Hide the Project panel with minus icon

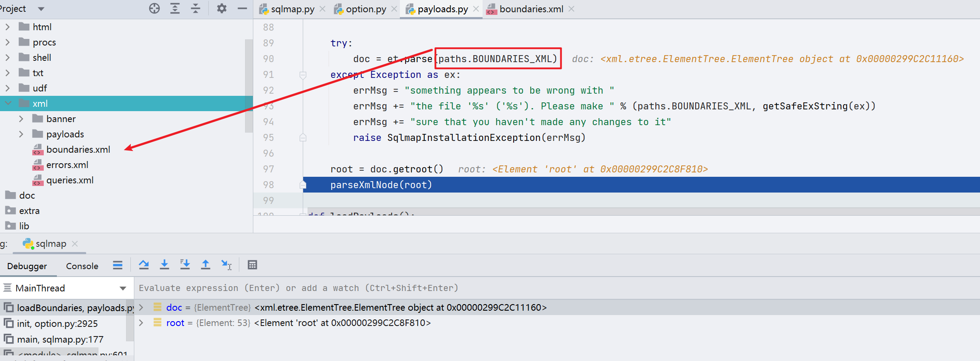[242, 8]
